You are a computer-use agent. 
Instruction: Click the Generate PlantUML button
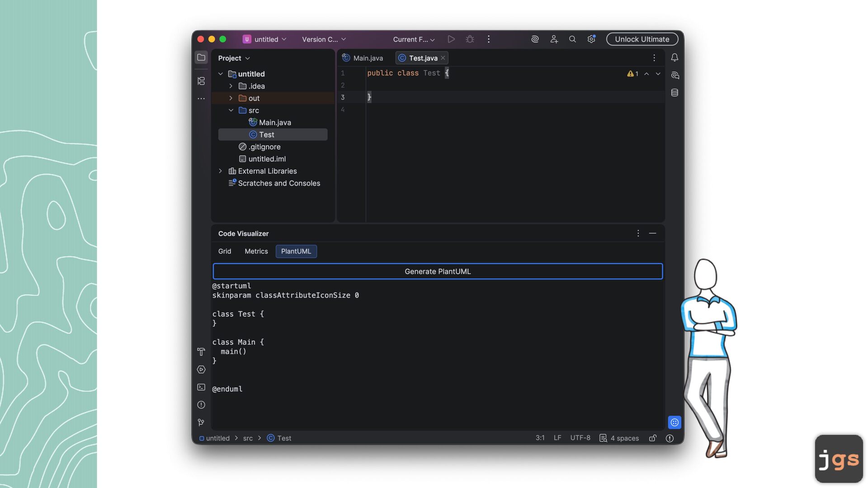point(438,272)
